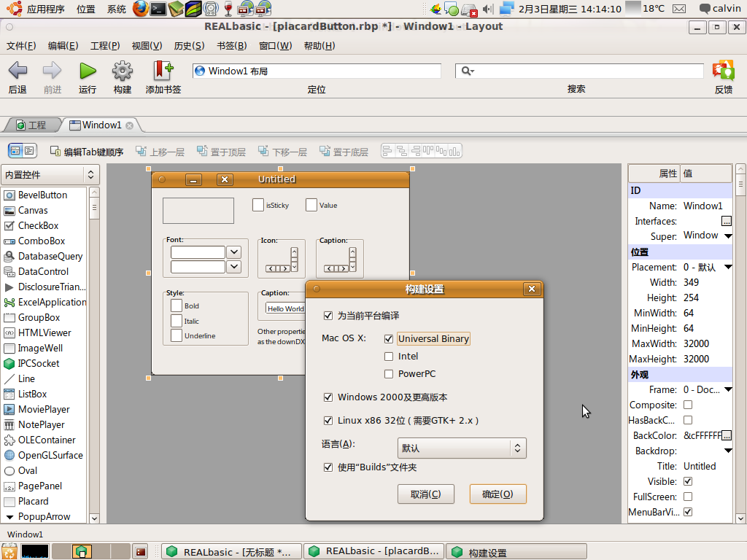747x560 pixels.
Task: Click the green Run arrow icon
Action: (88, 71)
